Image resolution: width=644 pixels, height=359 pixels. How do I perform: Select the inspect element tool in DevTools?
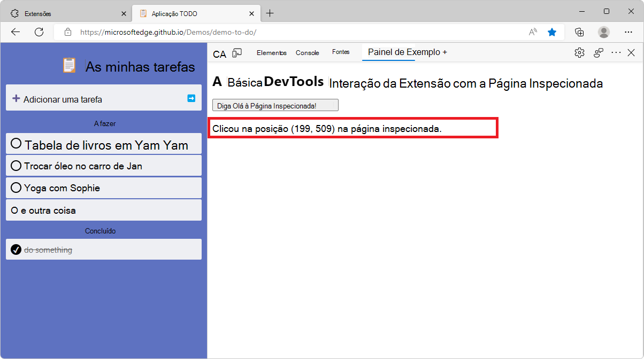[x=219, y=53]
